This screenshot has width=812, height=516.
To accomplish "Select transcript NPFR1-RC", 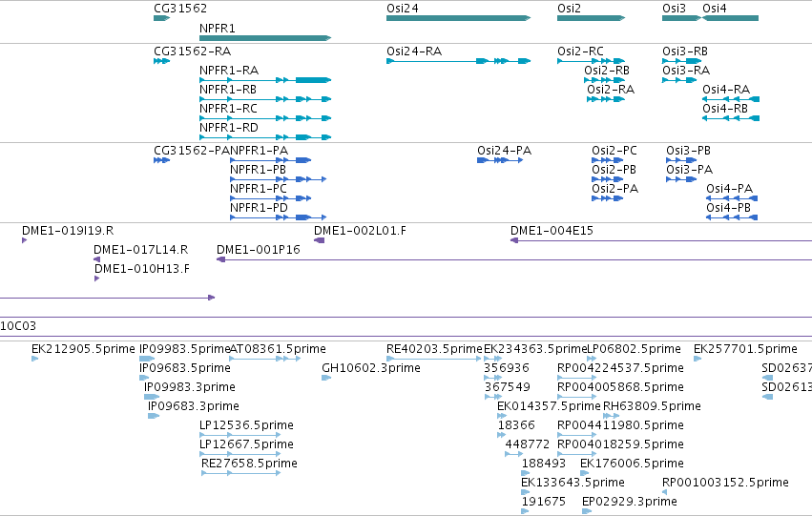I will (265, 118).
